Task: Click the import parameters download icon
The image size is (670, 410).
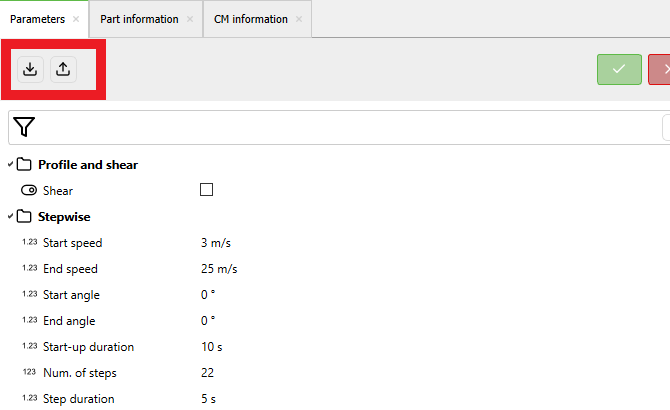Action: tap(30, 69)
